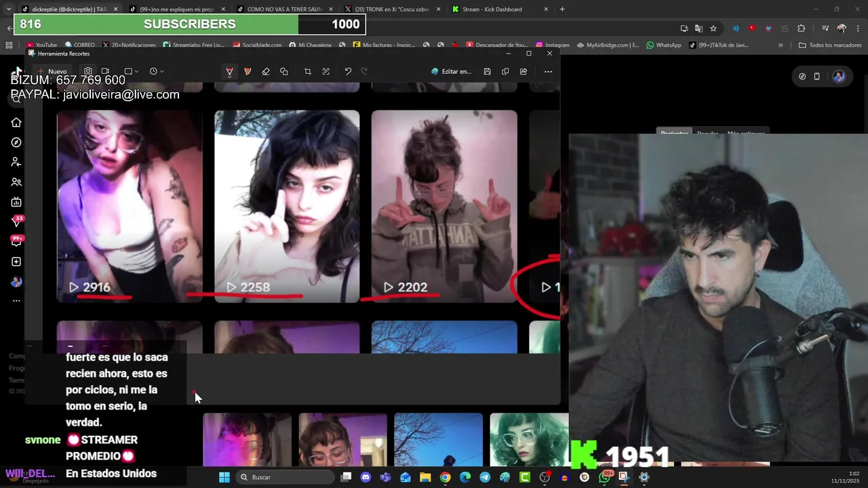Screen dimensions: 868x488
Task: Select the highlighter tool
Action: click(x=248, y=71)
